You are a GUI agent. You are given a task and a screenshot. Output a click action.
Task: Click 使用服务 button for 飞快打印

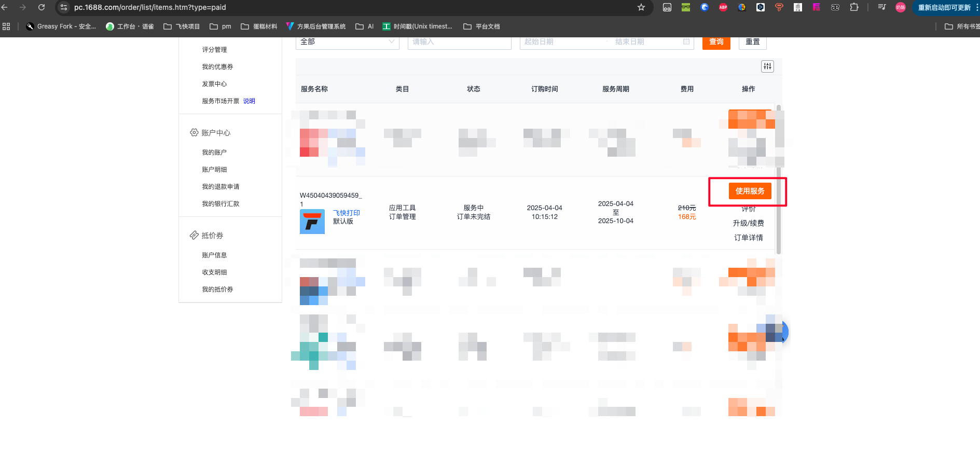click(750, 191)
